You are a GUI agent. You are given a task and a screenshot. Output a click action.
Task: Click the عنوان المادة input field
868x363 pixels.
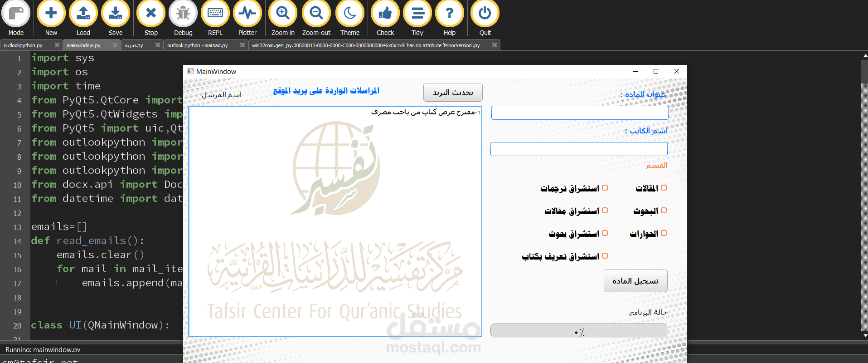coord(580,113)
